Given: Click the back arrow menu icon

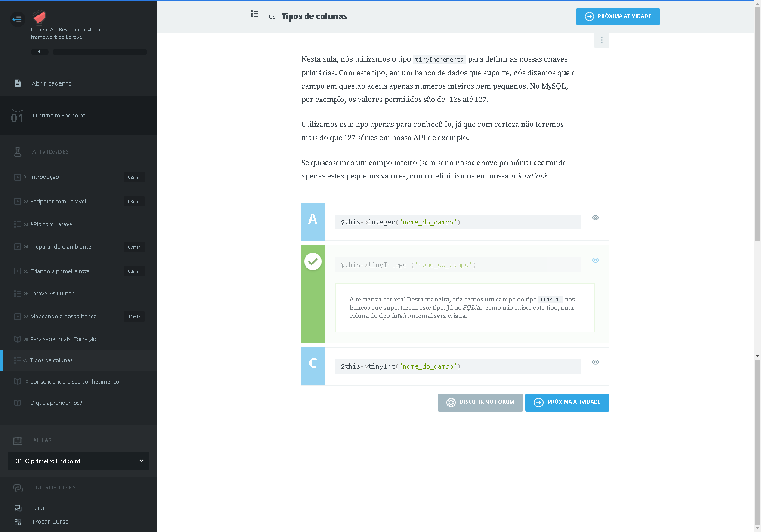Looking at the screenshot, I should (x=17, y=19).
